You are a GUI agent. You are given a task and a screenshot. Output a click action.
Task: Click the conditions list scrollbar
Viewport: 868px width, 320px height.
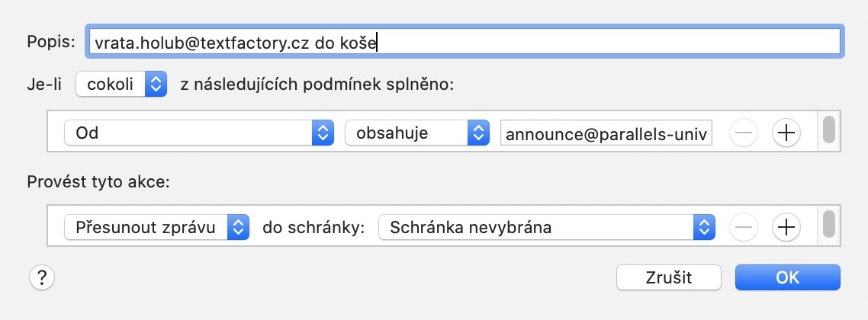[x=828, y=130]
